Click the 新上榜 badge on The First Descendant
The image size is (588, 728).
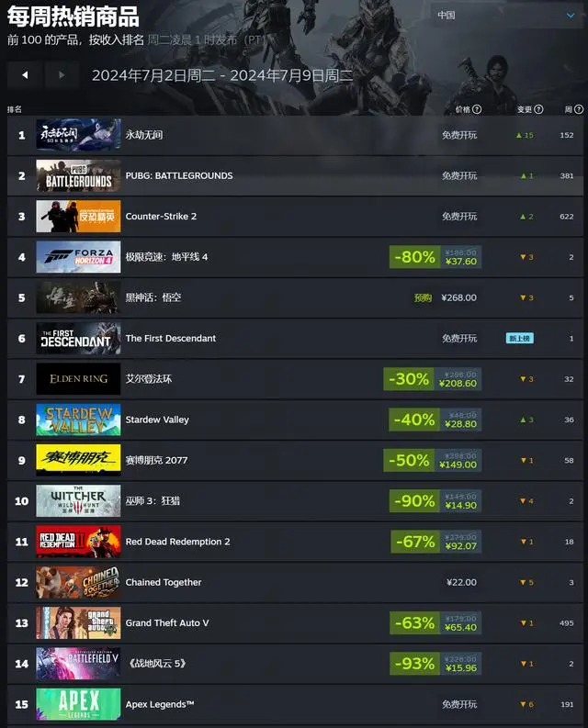pyautogui.click(x=520, y=339)
